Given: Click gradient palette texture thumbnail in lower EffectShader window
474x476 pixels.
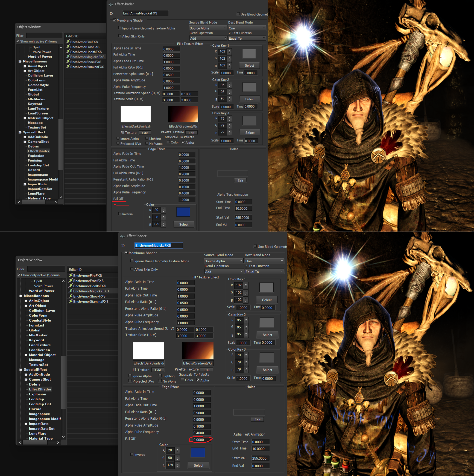Looking at the screenshot, I should 198,351.
